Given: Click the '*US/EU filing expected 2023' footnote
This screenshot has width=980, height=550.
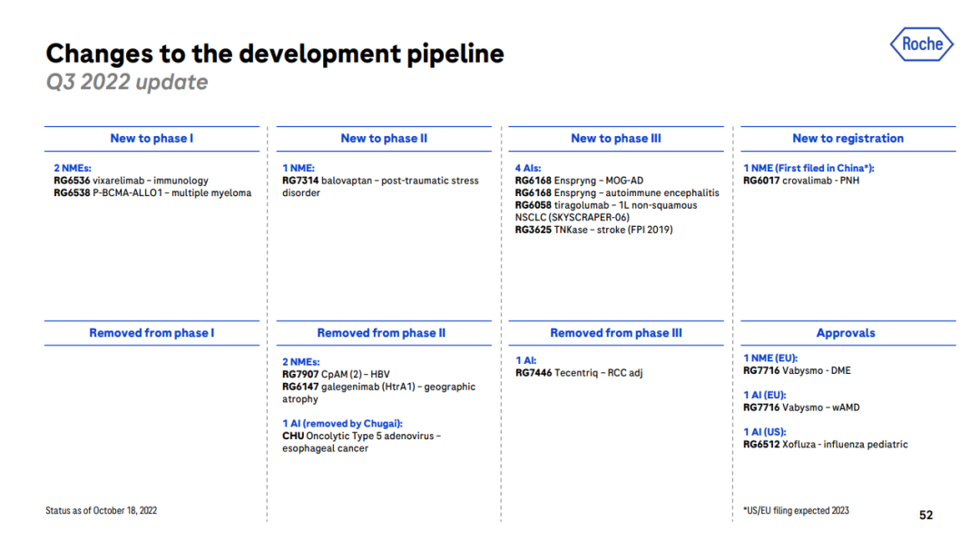Looking at the screenshot, I should click(x=797, y=511).
